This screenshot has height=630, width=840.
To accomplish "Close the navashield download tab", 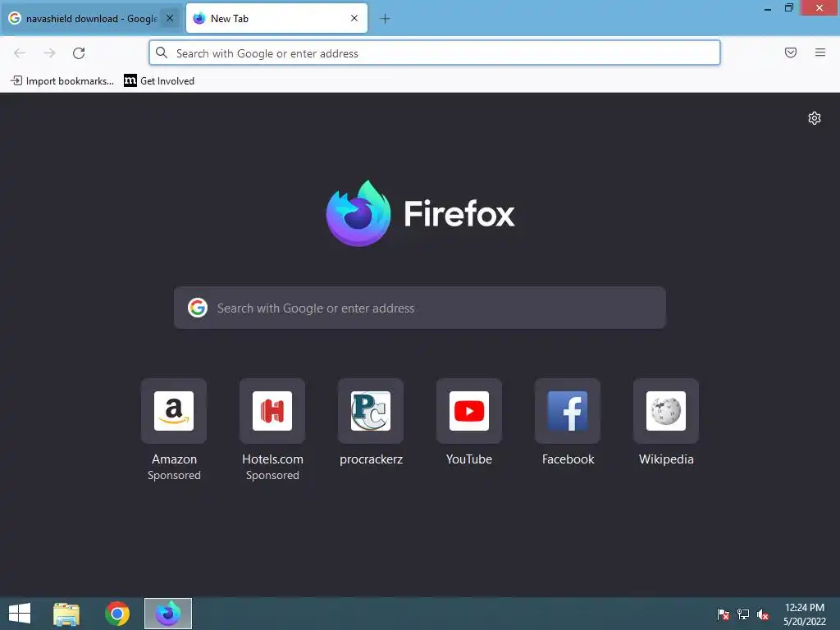I will [x=170, y=18].
